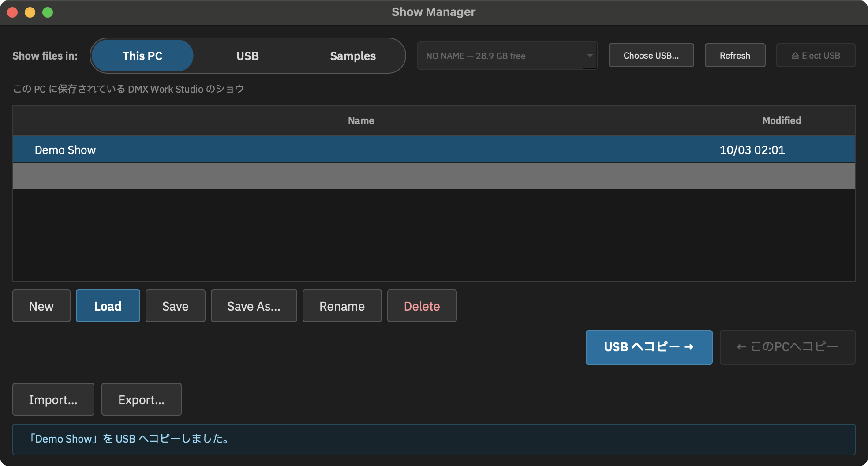Click the このPCへコピー button

pos(787,347)
